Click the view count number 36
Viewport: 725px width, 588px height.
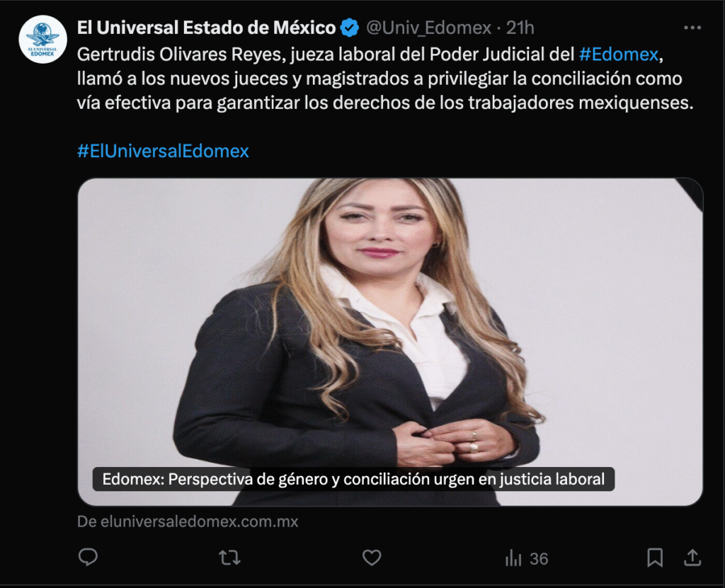(x=539, y=559)
